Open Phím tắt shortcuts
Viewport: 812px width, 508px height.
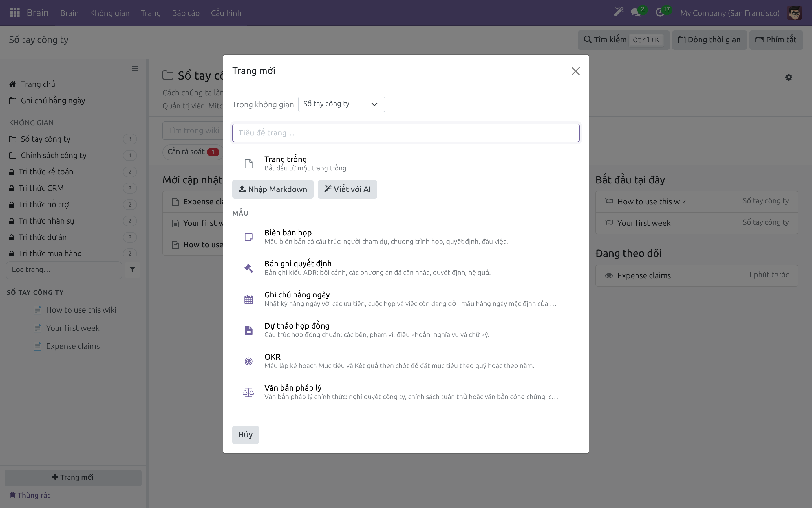click(x=776, y=40)
